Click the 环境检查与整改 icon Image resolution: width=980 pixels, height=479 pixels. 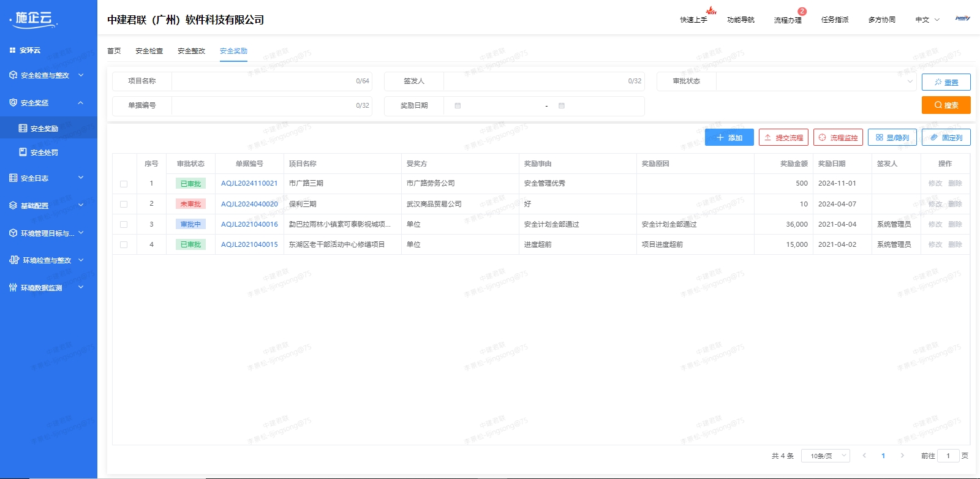click(14, 260)
